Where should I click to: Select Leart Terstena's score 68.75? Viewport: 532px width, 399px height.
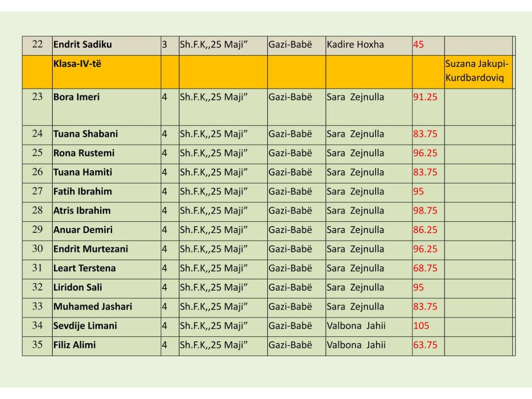click(x=425, y=268)
